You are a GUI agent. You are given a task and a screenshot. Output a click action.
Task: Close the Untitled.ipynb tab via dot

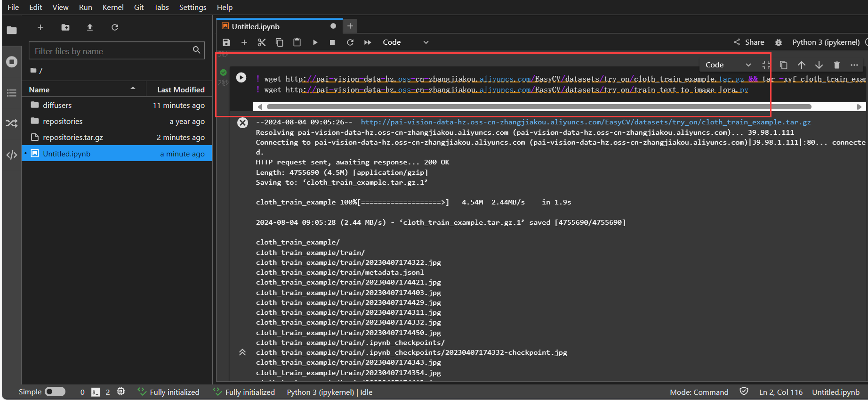333,26
